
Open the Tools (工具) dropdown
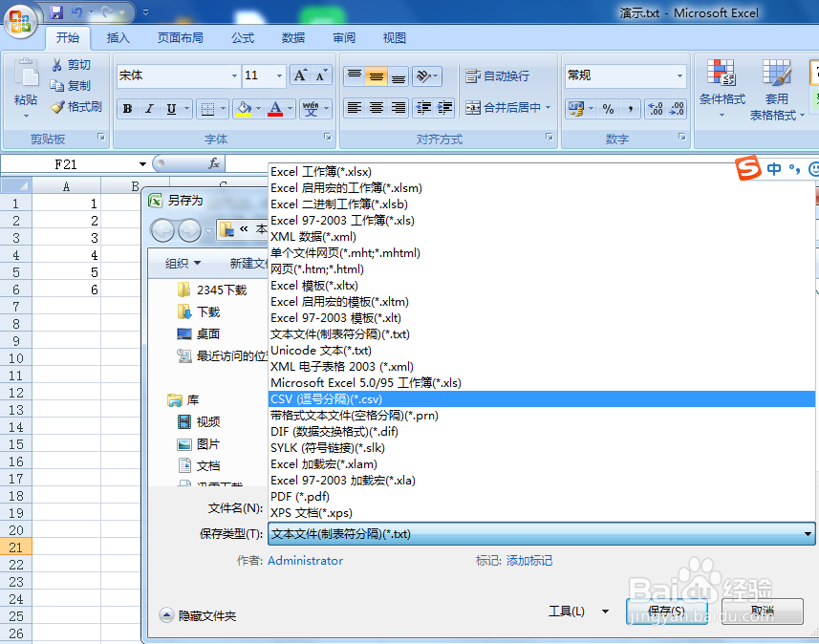tap(578, 612)
